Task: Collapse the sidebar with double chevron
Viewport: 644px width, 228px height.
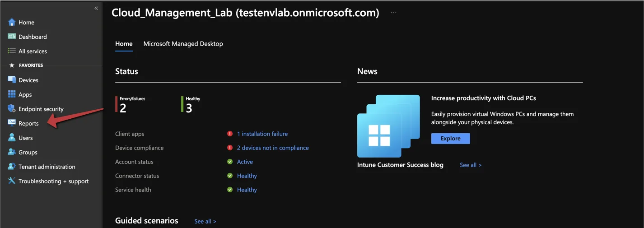Action: [x=96, y=8]
